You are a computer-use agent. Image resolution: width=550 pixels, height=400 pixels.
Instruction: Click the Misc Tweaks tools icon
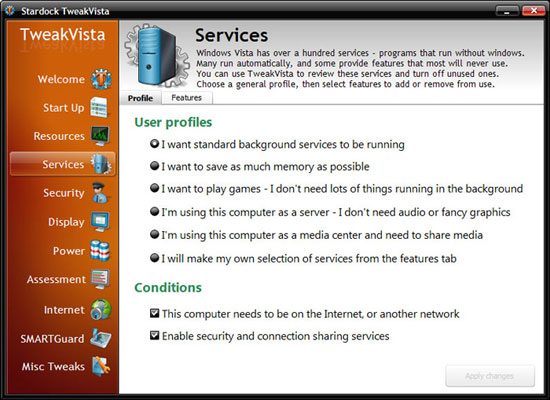coord(101,366)
